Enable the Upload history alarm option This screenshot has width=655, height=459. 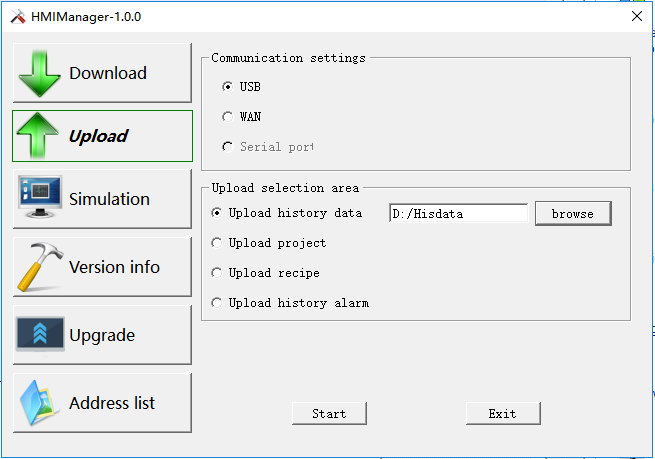[x=217, y=303]
